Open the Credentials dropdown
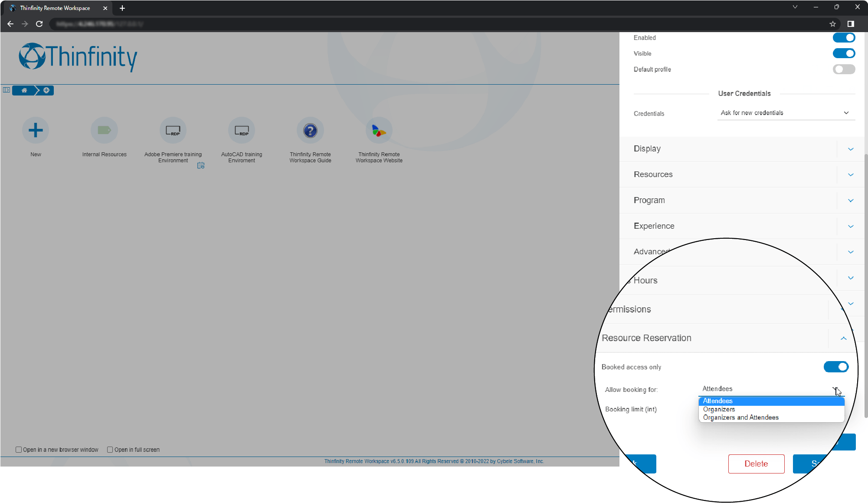 786,113
